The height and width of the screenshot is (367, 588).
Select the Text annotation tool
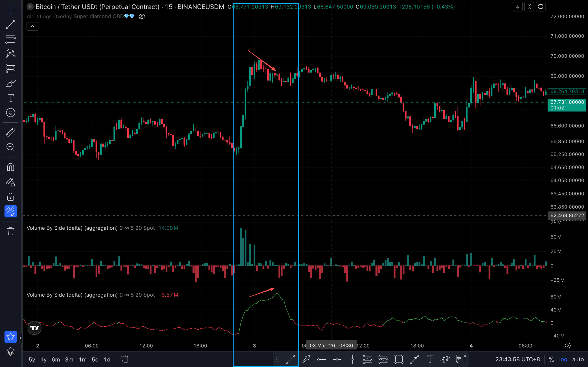[10, 98]
